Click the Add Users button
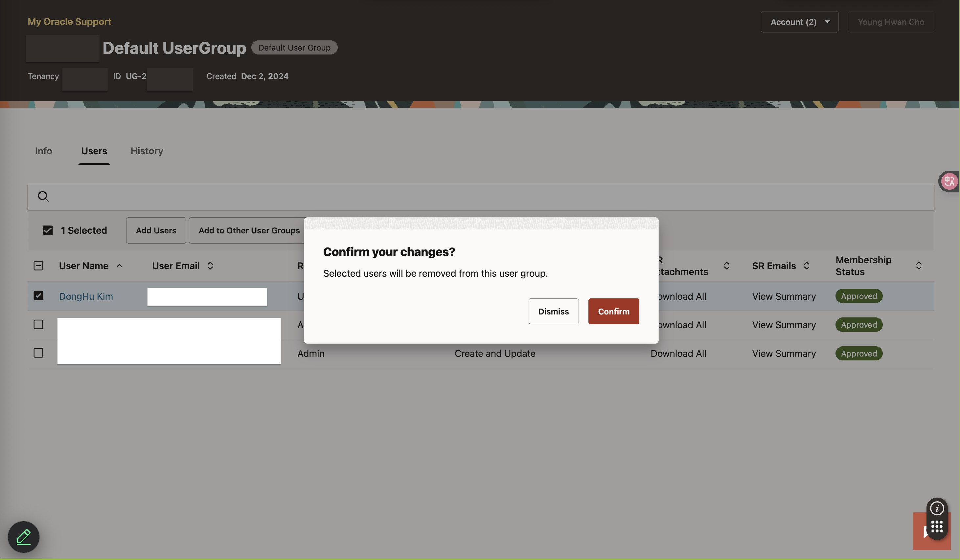Screen dimensions: 960x560 click(x=156, y=230)
